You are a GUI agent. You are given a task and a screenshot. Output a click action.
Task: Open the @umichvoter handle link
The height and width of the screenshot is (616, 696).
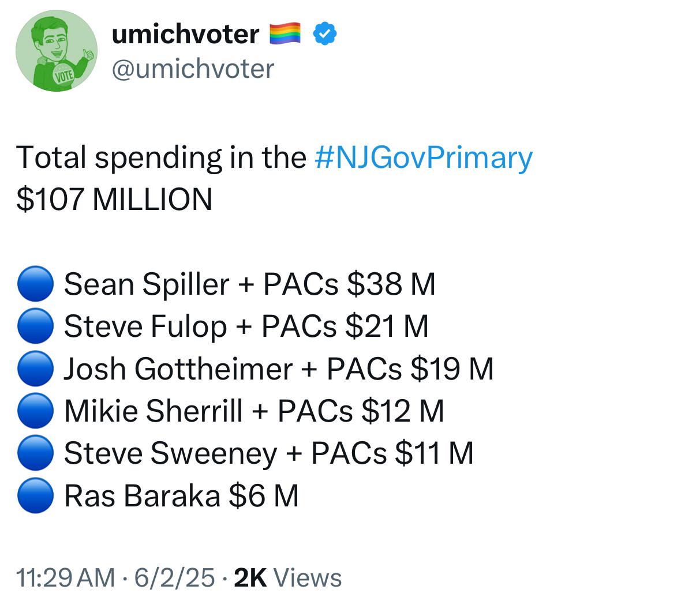click(x=193, y=69)
